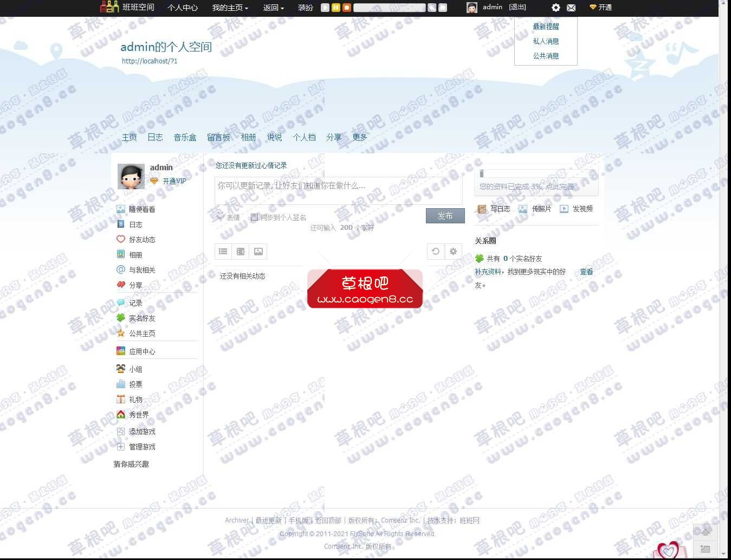Click the 退出 logout link

[x=519, y=7]
